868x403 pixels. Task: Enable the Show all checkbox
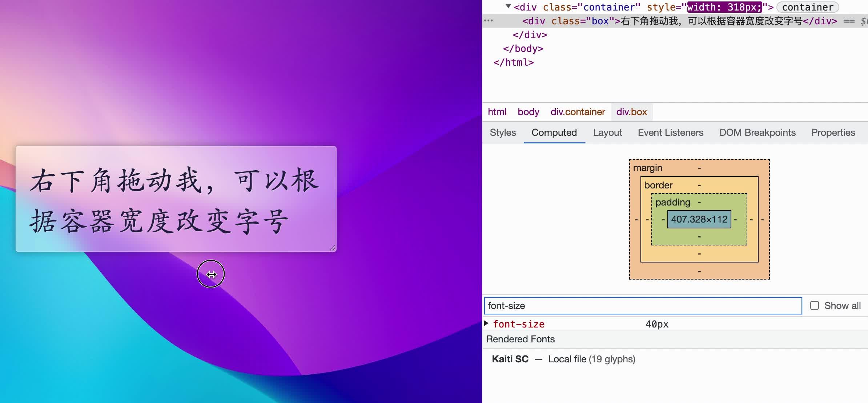pos(814,306)
